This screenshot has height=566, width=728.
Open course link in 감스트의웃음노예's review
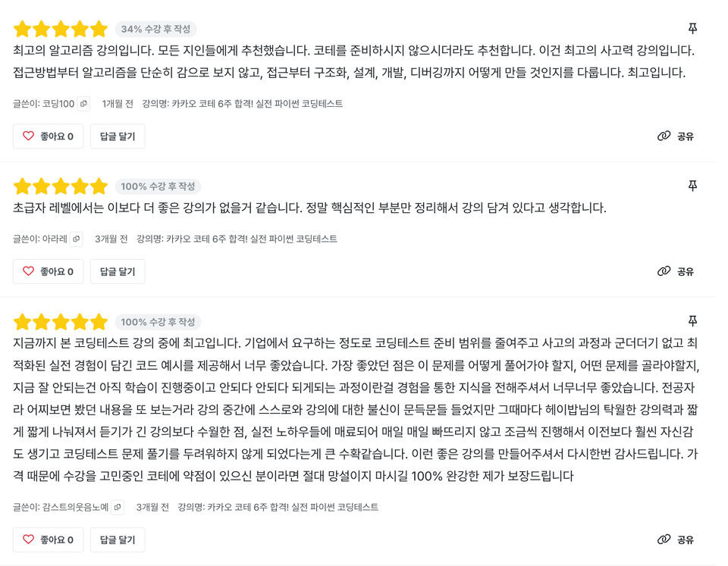pyautogui.click(x=293, y=508)
